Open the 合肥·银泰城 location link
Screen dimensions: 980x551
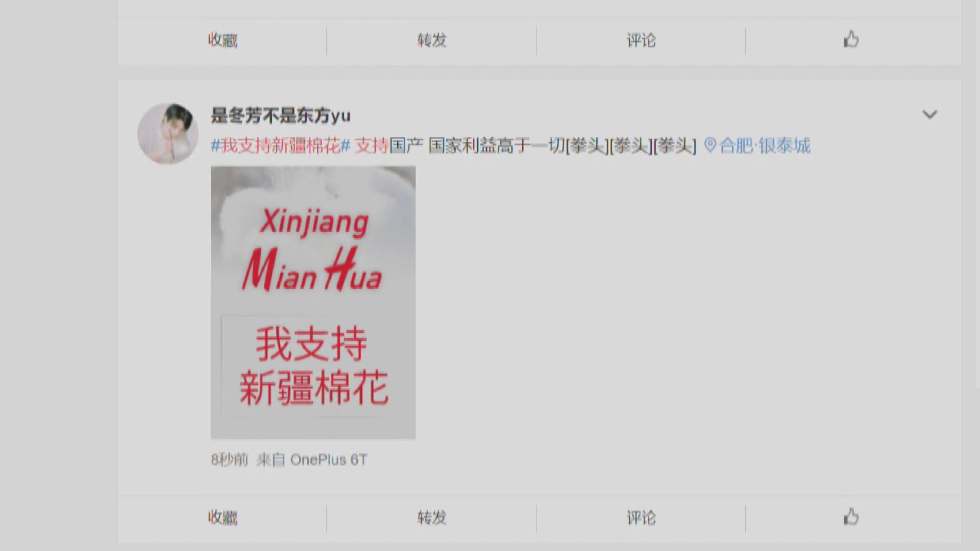click(x=764, y=146)
